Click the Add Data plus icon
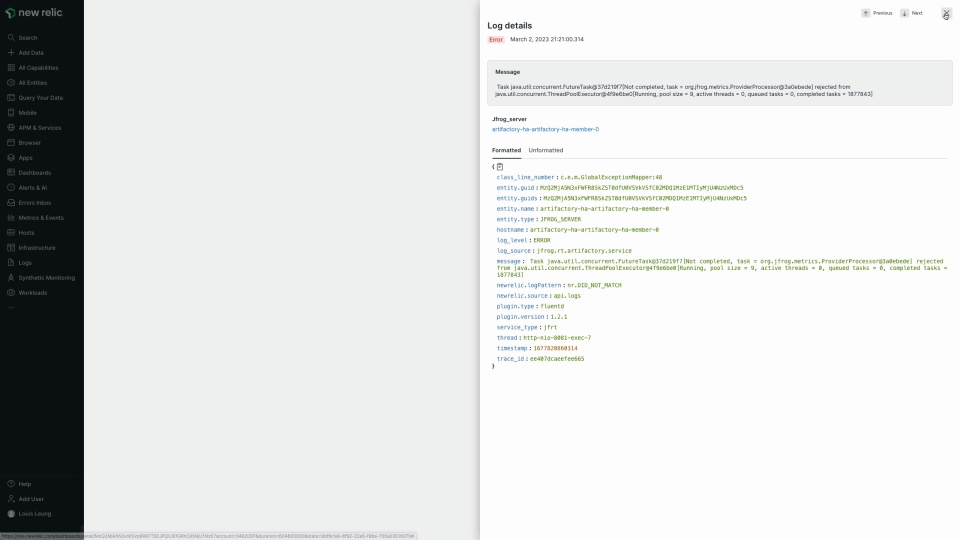960x540 pixels. pyautogui.click(x=11, y=53)
